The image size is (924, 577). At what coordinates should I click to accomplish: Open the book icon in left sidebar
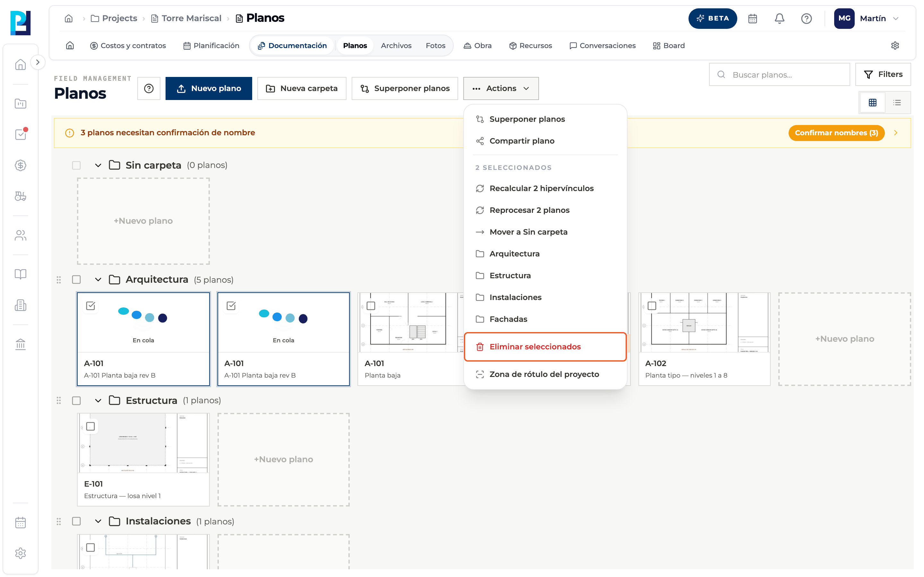click(x=21, y=274)
